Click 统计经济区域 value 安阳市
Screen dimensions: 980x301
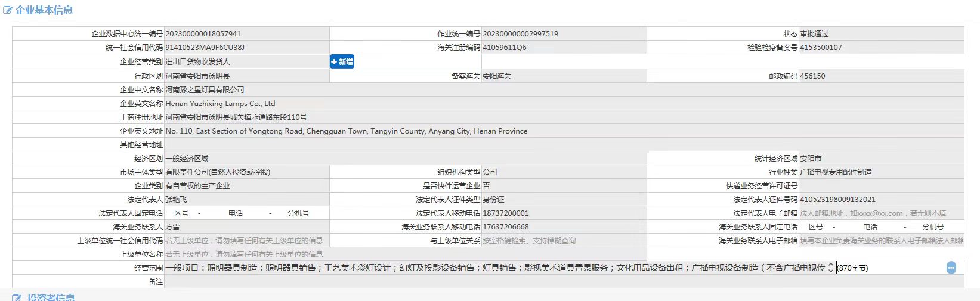click(811, 159)
